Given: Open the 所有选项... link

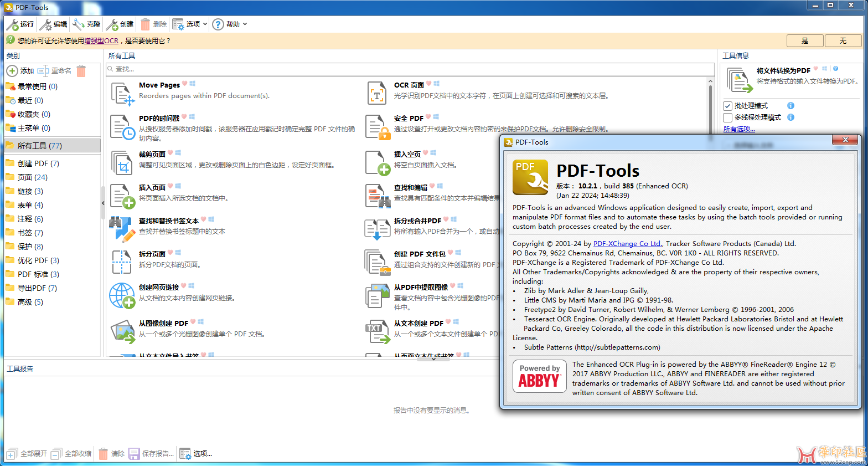Looking at the screenshot, I should coord(739,129).
